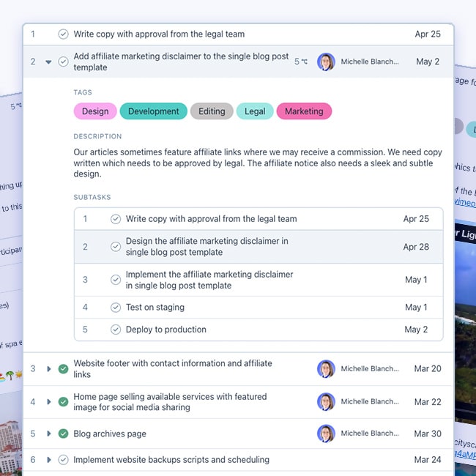The width and height of the screenshot is (476, 476).
Task: Click due date 'May 2' on task 2 row
Action: click(428, 62)
